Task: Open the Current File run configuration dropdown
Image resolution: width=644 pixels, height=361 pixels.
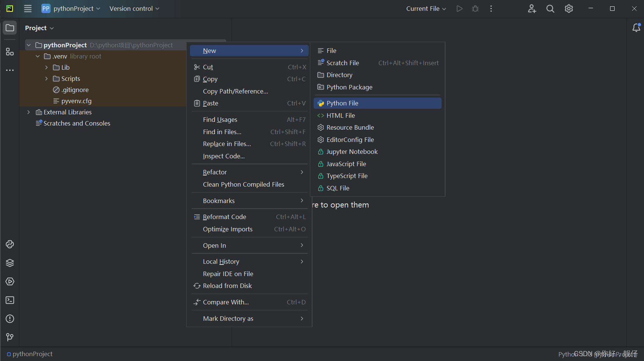Action: click(426, 9)
